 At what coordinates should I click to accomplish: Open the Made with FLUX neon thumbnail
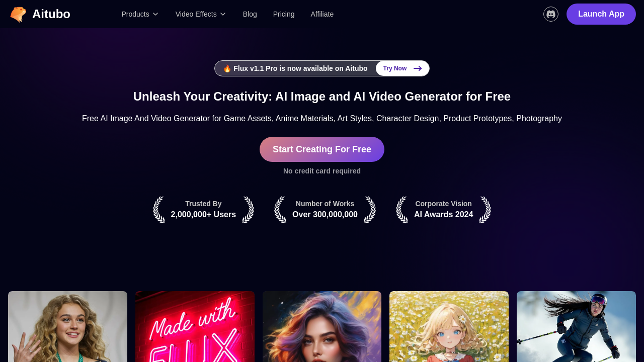pyautogui.click(x=195, y=327)
